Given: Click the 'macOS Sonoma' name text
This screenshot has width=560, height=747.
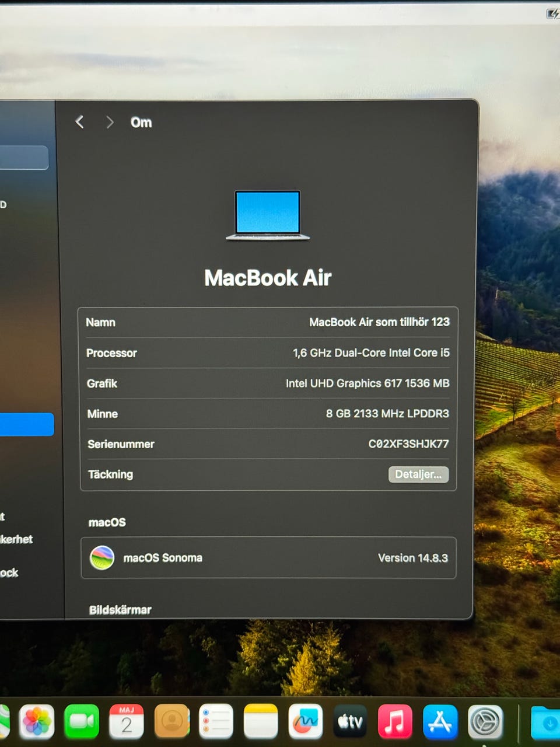Looking at the screenshot, I should [163, 558].
